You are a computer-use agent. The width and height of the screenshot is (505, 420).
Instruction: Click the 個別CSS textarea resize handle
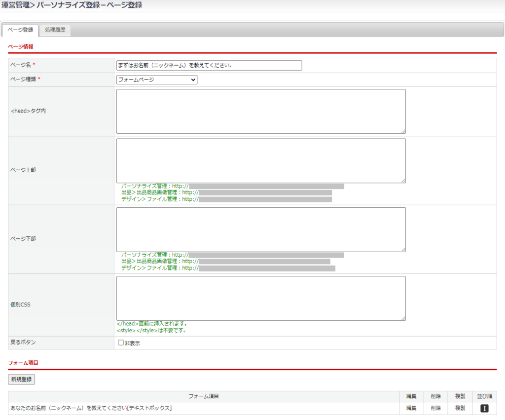tap(403, 318)
